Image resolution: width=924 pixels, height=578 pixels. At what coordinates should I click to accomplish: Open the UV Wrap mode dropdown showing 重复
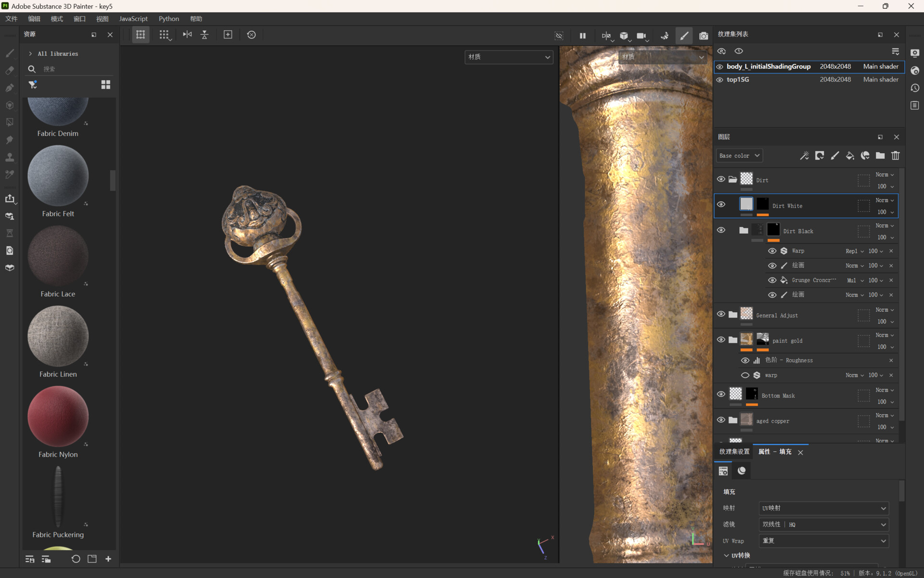click(x=823, y=541)
